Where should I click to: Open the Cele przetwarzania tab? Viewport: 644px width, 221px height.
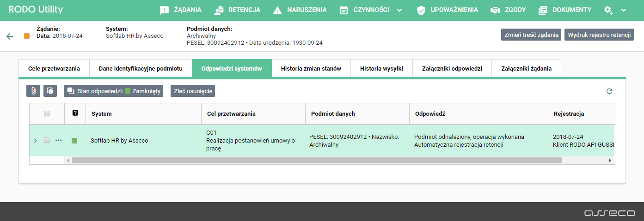(54, 69)
